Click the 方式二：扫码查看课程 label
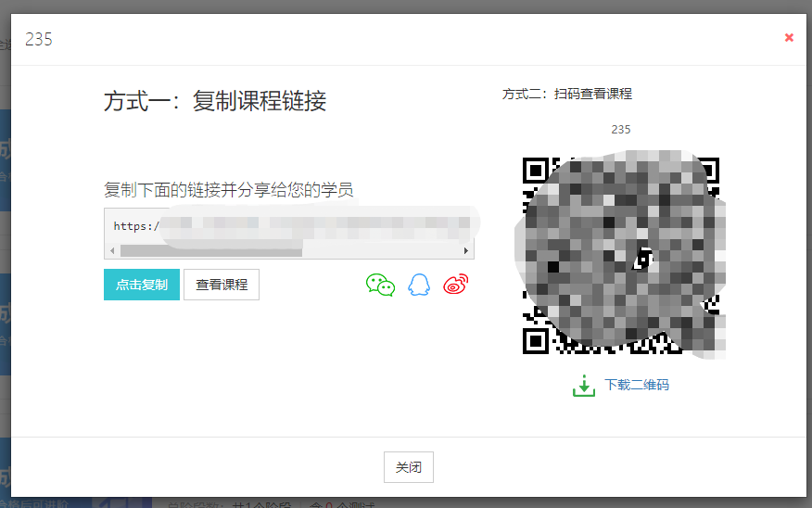 tap(567, 94)
